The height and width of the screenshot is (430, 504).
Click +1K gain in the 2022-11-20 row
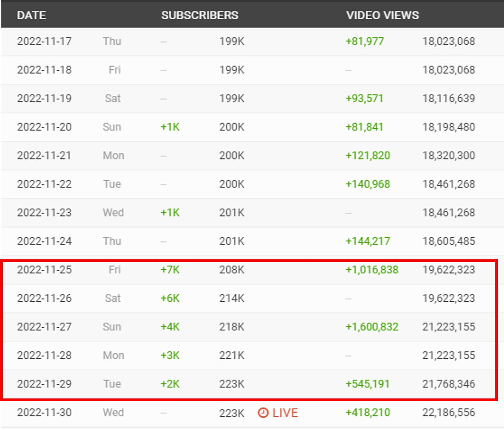pyautogui.click(x=170, y=127)
